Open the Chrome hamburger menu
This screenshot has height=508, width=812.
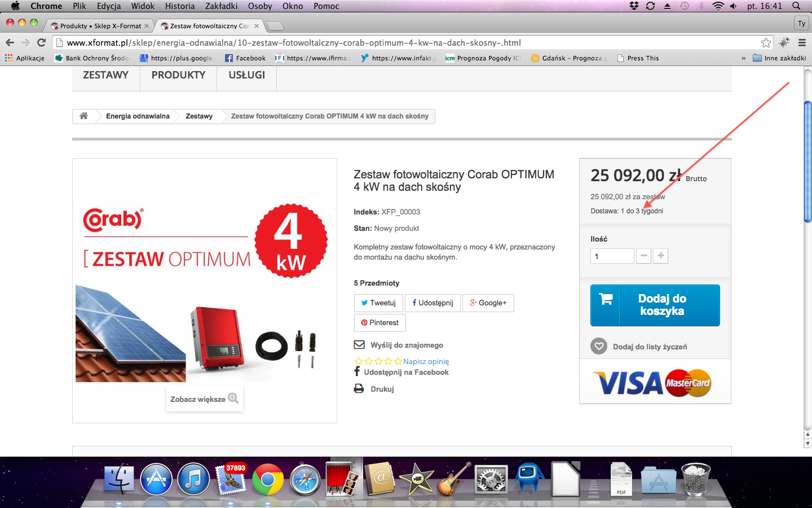click(x=802, y=42)
